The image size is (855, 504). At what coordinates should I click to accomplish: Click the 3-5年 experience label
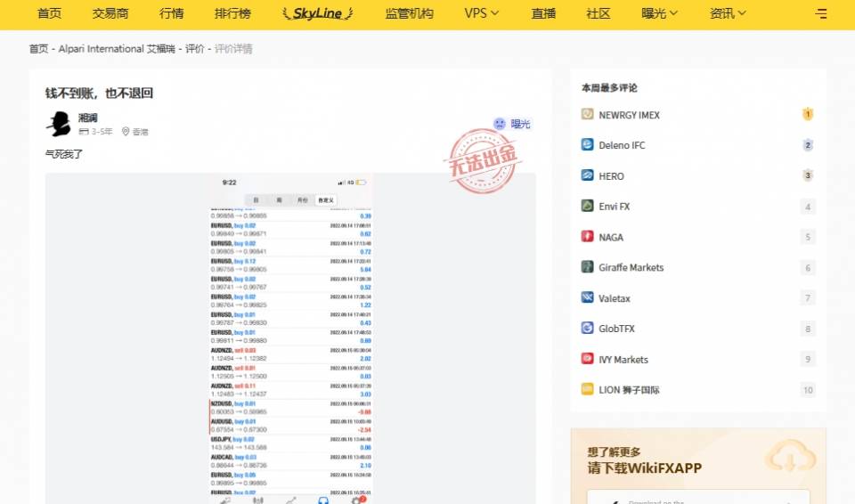point(95,132)
